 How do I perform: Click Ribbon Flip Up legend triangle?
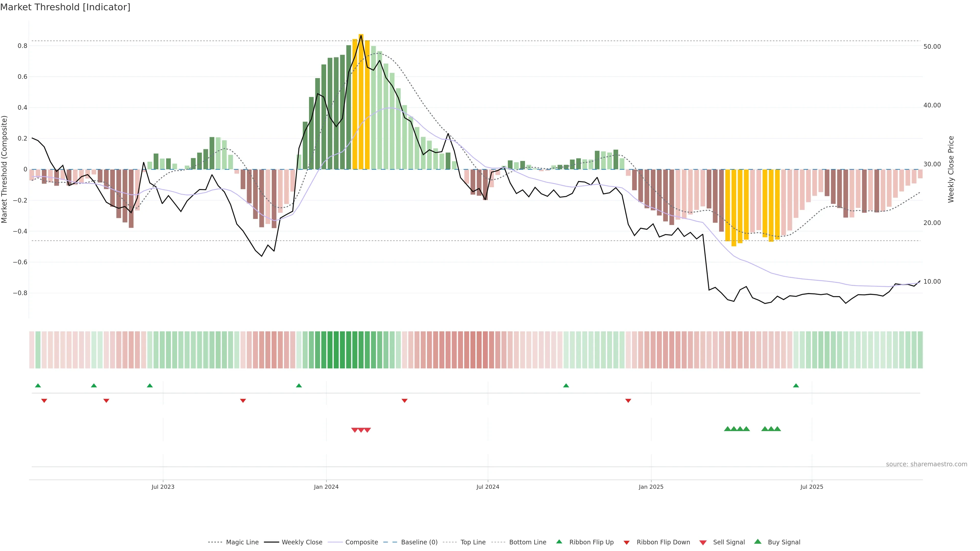(x=559, y=542)
